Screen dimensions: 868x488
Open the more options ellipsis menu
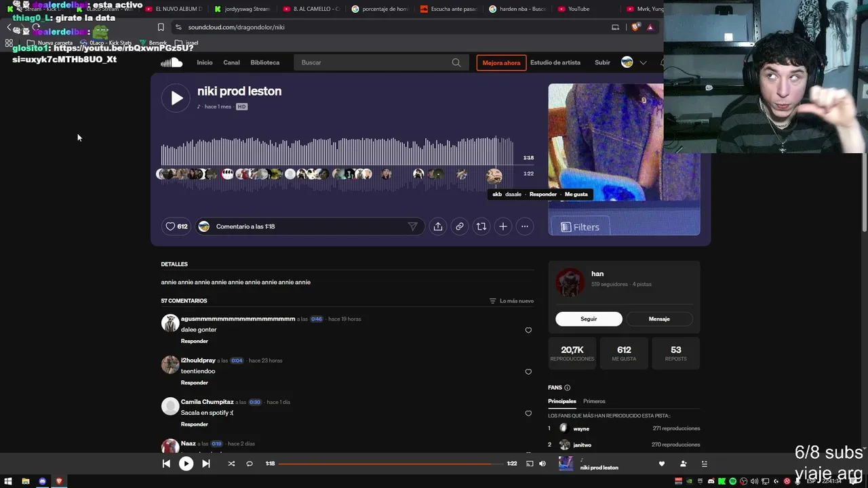525,226
